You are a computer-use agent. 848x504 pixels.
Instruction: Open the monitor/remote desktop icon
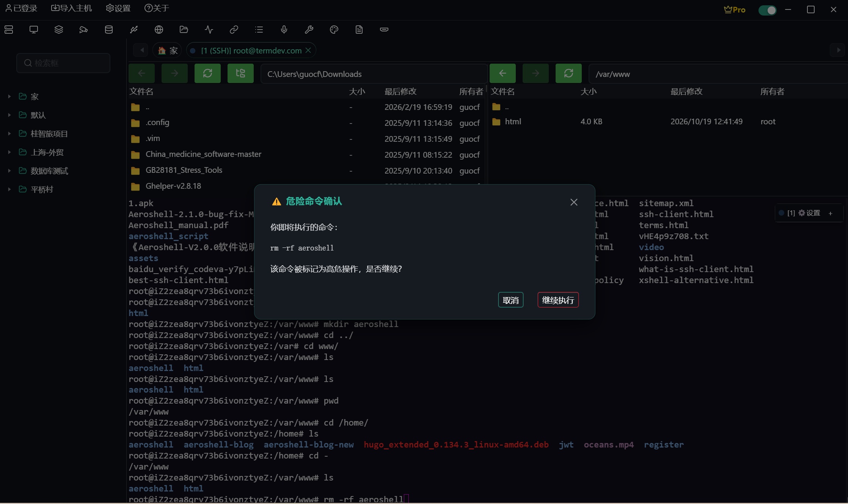[34, 30]
